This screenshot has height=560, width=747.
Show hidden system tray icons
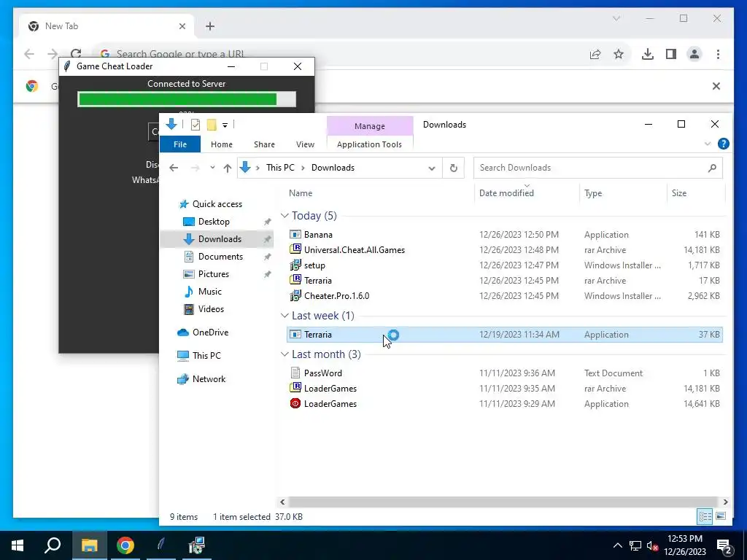[x=617, y=545]
